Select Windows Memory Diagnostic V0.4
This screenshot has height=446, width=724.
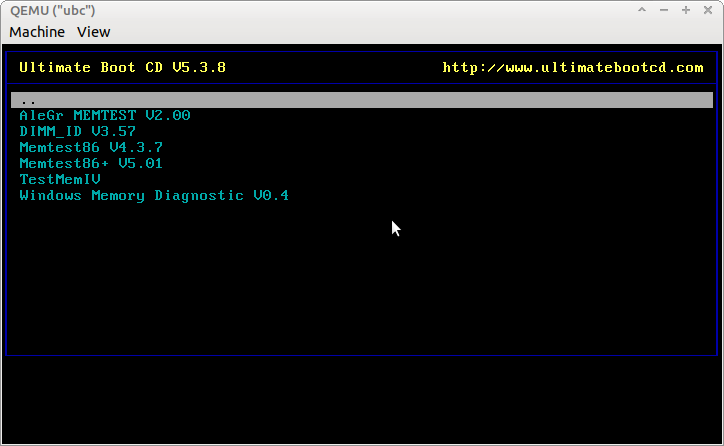(x=154, y=196)
